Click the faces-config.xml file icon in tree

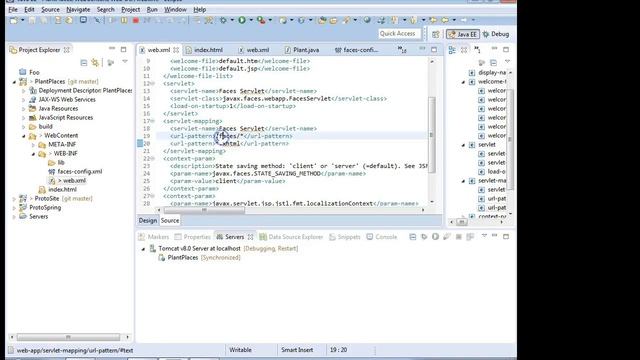pos(51,171)
